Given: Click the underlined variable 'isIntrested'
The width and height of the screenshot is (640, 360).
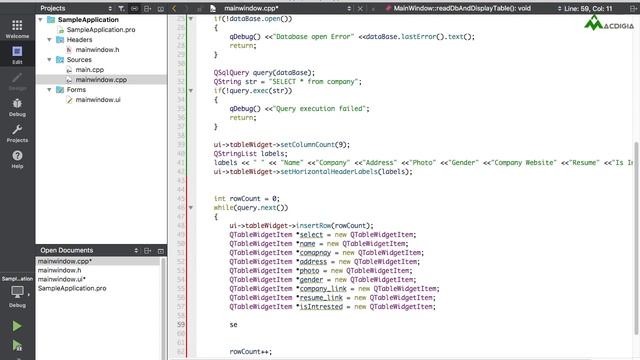Looking at the screenshot, I should click(x=321, y=307).
